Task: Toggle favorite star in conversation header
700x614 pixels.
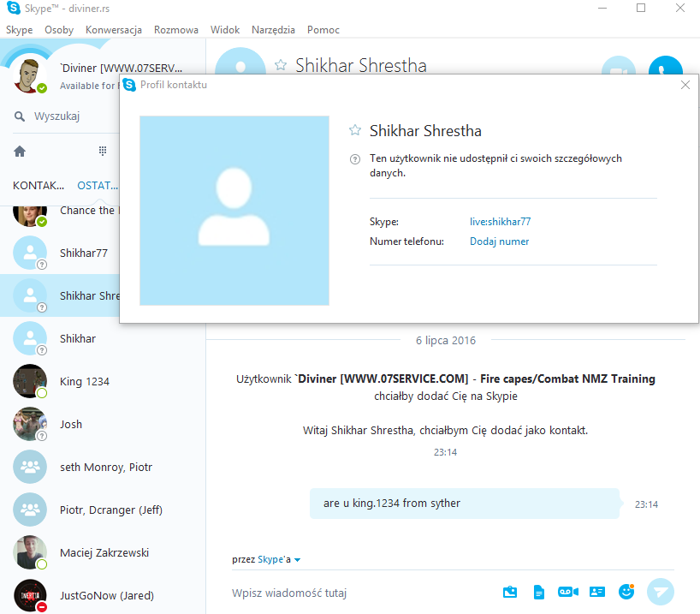Action: (281, 65)
